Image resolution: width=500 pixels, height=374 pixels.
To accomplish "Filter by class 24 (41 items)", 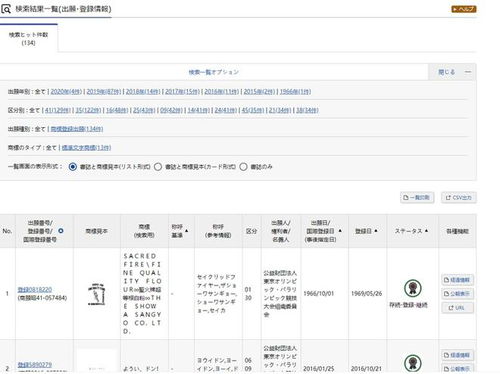I will (x=226, y=110).
